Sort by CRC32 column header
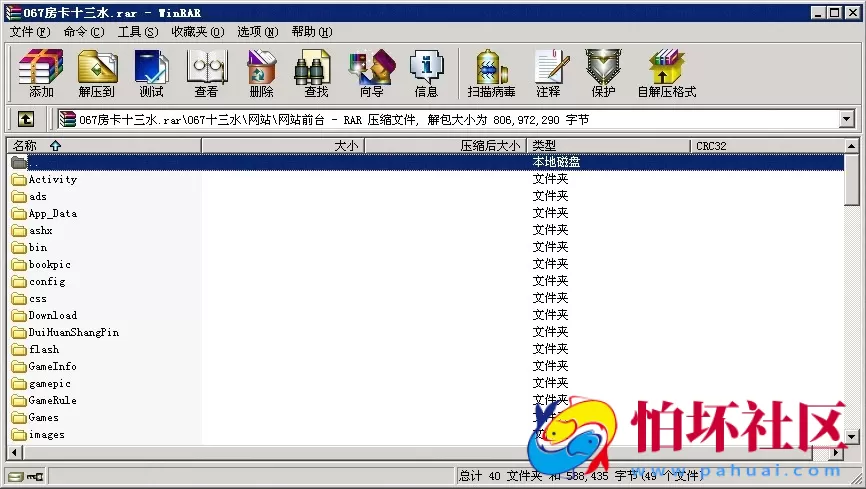Screen dimensions: 866x489 tap(767, 146)
